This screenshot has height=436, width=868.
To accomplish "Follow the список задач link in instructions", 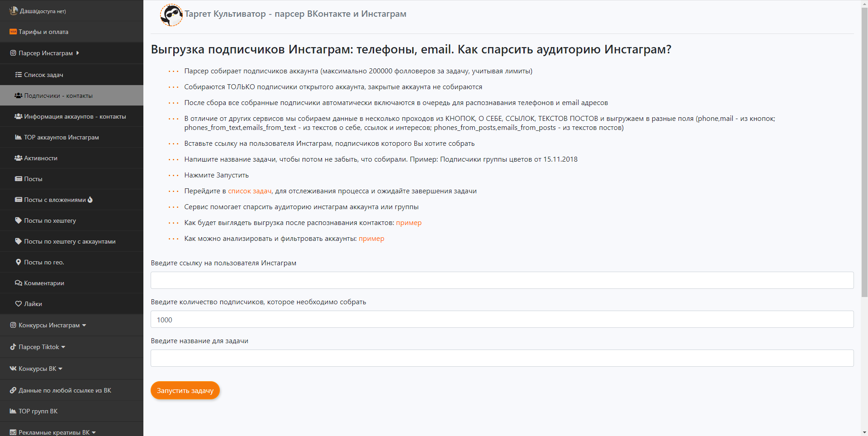I will pos(250,191).
